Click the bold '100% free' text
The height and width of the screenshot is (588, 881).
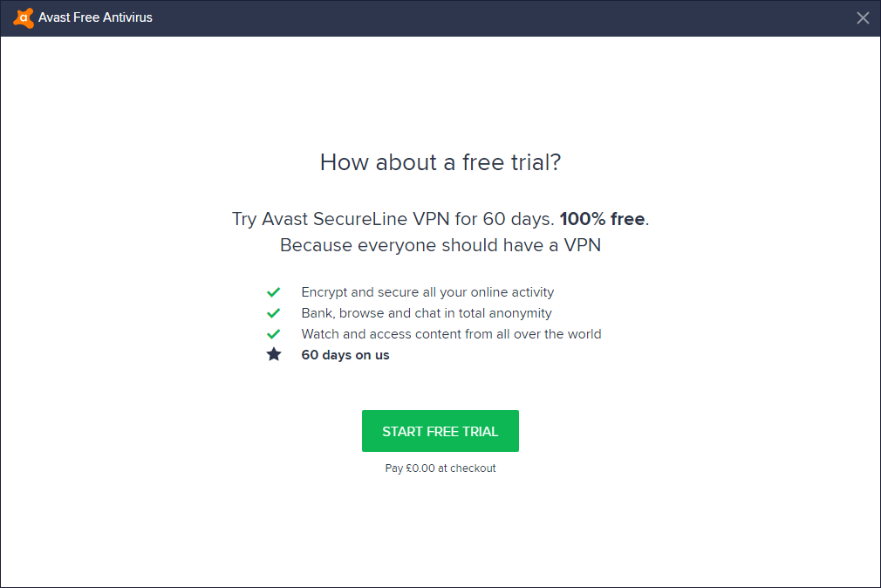[x=603, y=219]
